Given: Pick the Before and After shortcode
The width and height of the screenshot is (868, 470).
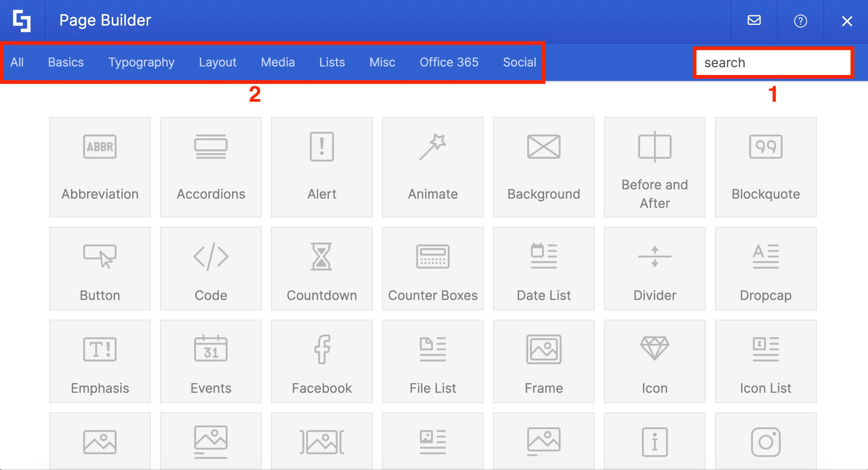Looking at the screenshot, I should (x=655, y=167).
